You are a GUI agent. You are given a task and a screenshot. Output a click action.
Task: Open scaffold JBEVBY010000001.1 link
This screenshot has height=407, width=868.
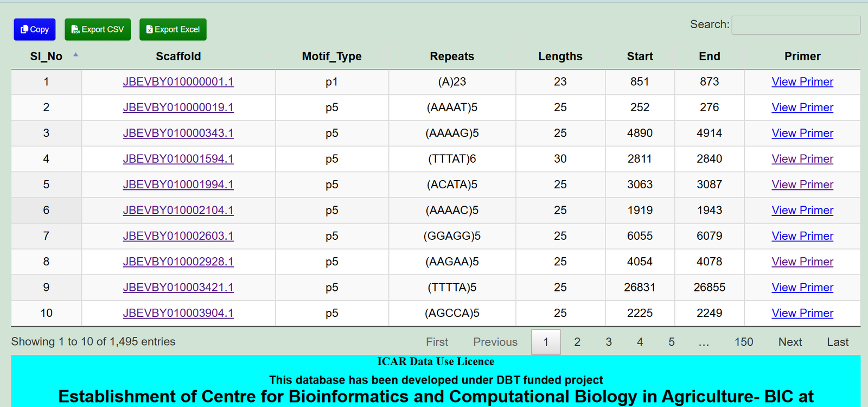tap(178, 82)
